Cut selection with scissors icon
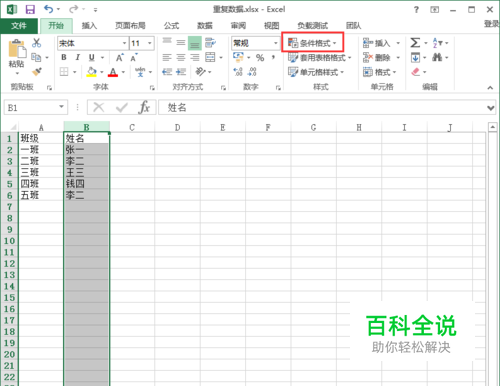This screenshot has height=386, width=500. point(36,43)
